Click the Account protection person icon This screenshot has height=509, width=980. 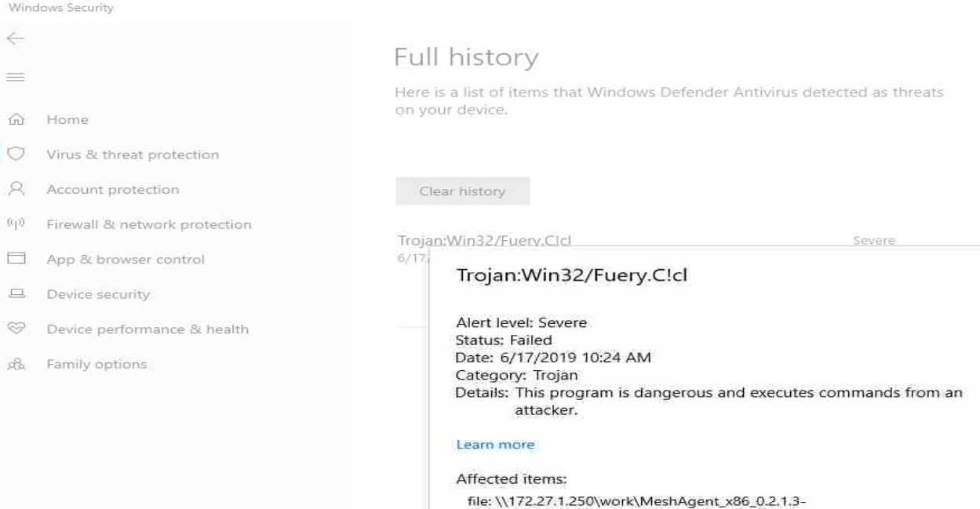pyautogui.click(x=16, y=189)
